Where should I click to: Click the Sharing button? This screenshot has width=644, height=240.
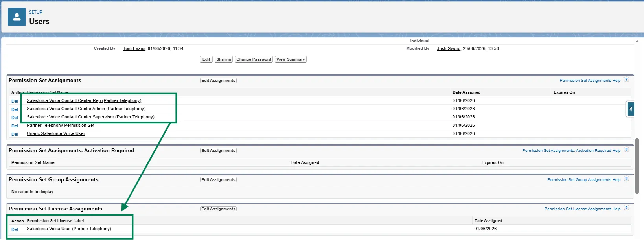coord(224,59)
